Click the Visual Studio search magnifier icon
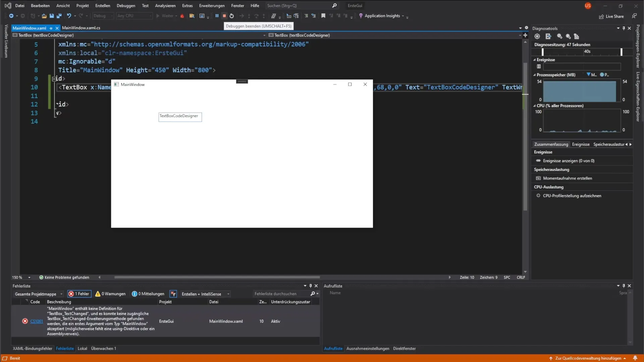The height and width of the screenshot is (362, 644). (334, 6)
